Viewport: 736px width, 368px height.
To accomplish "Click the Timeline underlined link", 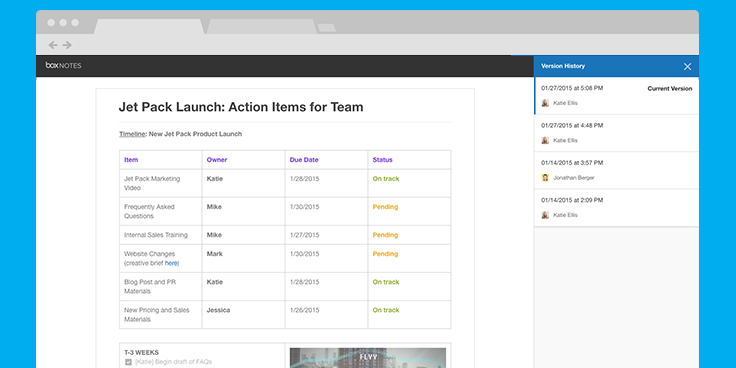I will (132, 134).
